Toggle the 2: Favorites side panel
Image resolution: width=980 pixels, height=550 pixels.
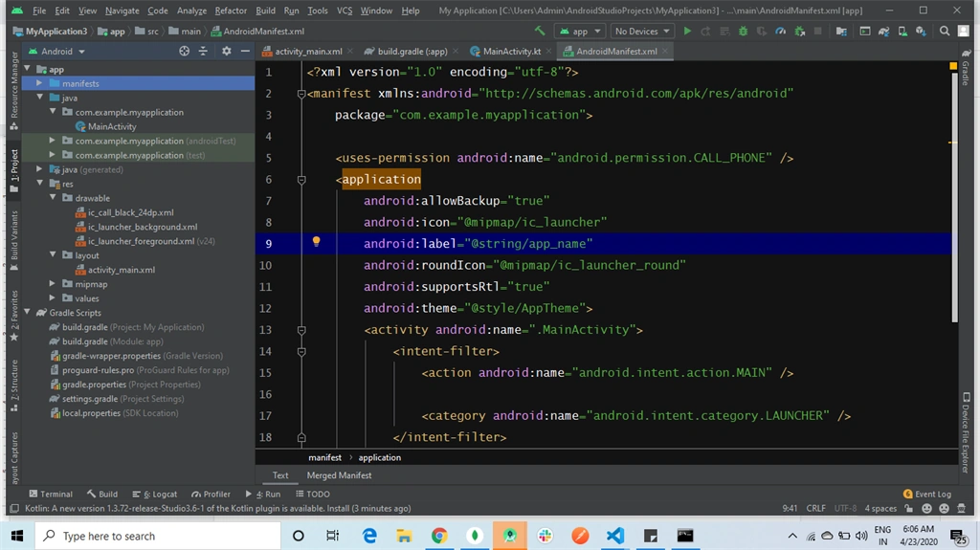coord(14,316)
